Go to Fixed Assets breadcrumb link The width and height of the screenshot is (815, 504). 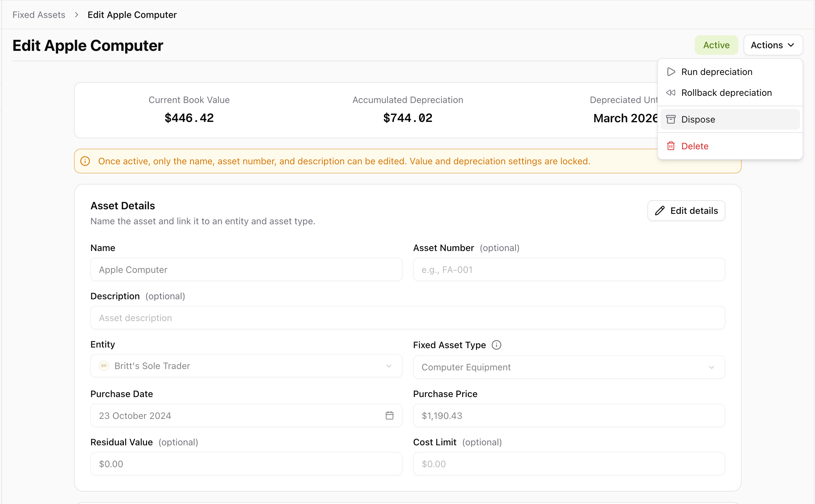coord(39,15)
